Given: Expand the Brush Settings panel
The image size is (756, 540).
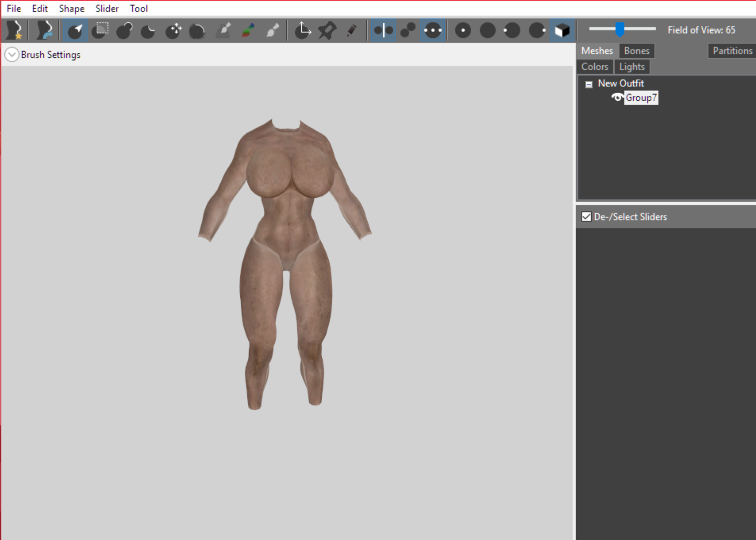Looking at the screenshot, I should [11, 54].
